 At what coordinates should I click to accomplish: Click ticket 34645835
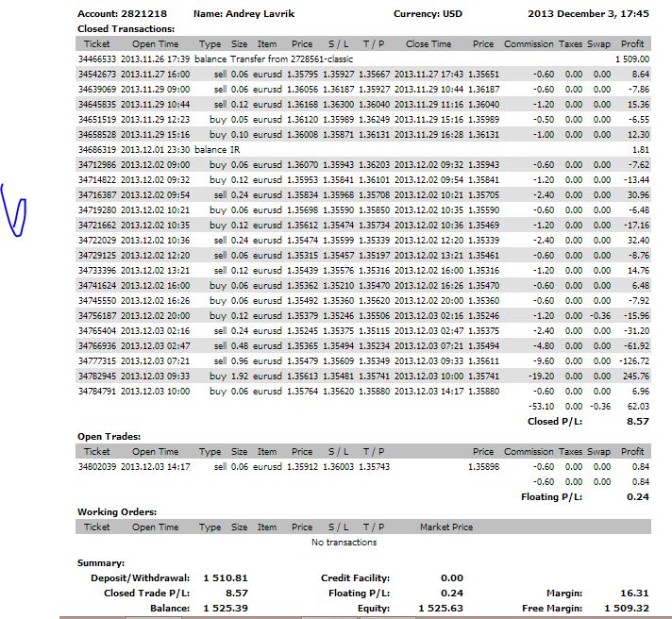[97, 105]
